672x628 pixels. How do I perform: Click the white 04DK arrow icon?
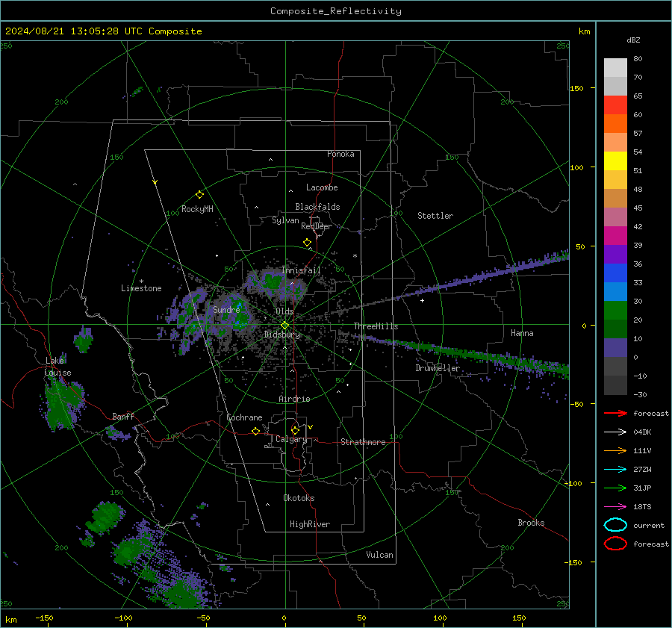point(615,432)
